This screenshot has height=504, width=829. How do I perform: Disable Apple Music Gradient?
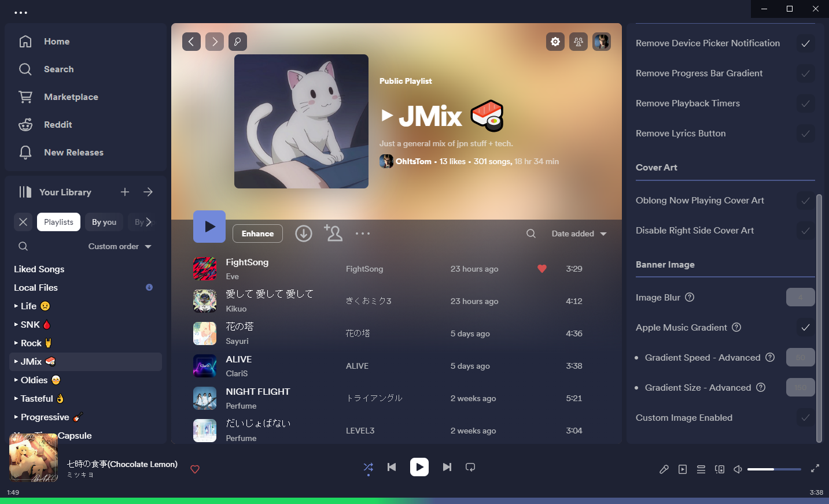click(805, 328)
